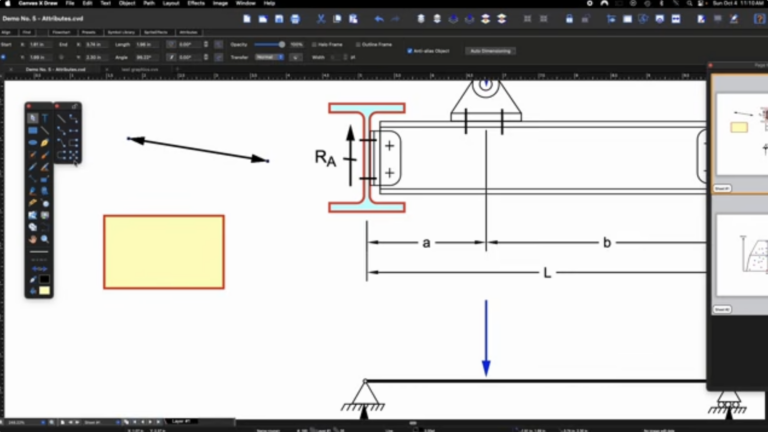
Task: Click the Apple menu icon
Action: tap(7, 3)
